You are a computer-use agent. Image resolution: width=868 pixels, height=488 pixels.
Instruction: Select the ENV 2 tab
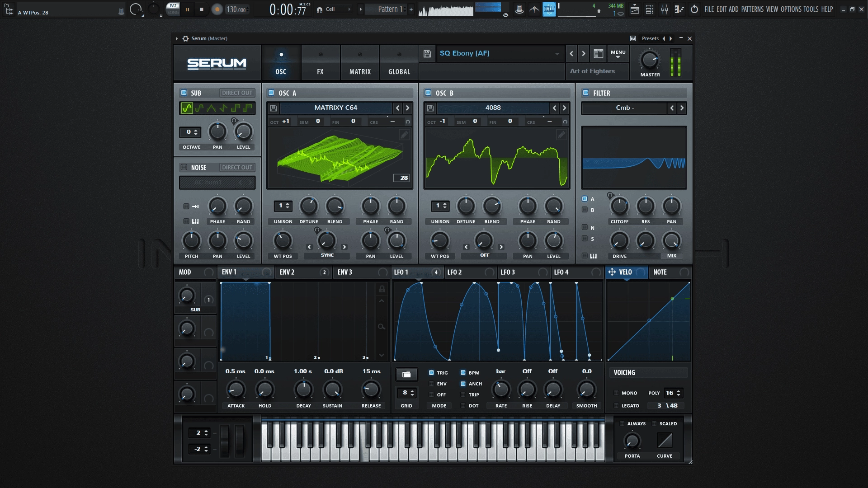(x=303, y=272)
